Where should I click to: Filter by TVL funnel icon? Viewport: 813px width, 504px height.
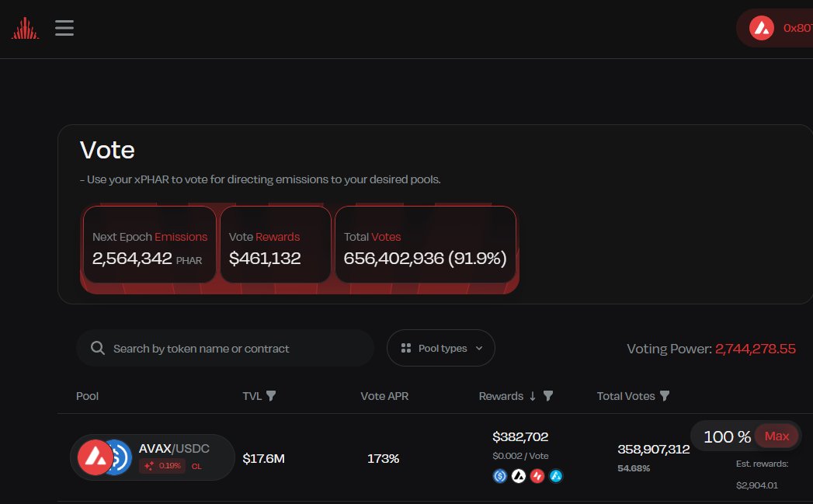click(271, 396)
